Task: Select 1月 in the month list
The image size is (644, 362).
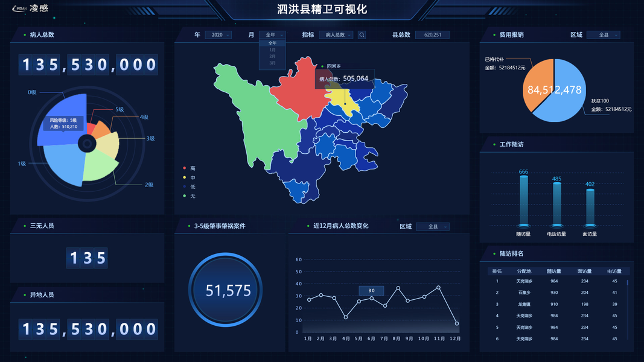Action: [x=272, y=49]
